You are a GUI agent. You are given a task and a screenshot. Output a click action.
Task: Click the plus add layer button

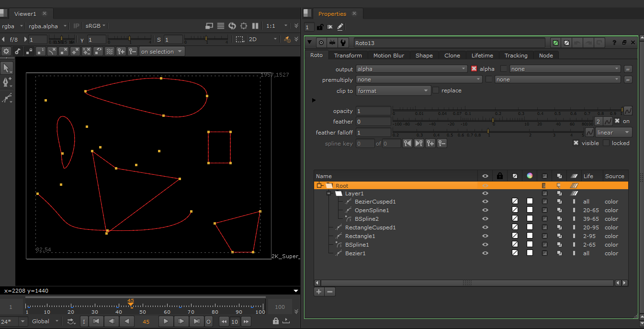[319, 292]
